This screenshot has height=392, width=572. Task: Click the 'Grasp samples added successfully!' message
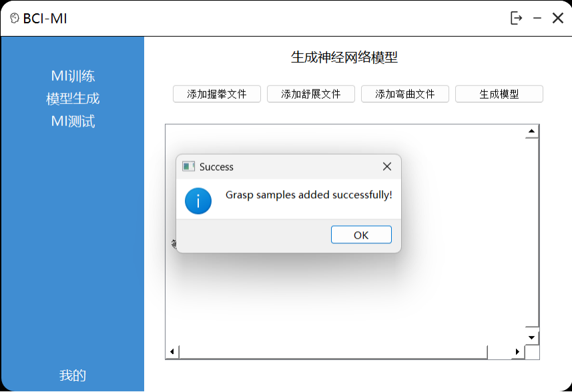pyautogui.click(x=308, y=195)
